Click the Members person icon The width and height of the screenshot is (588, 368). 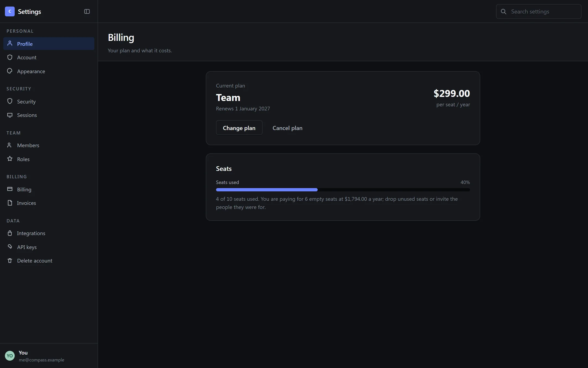10,145
